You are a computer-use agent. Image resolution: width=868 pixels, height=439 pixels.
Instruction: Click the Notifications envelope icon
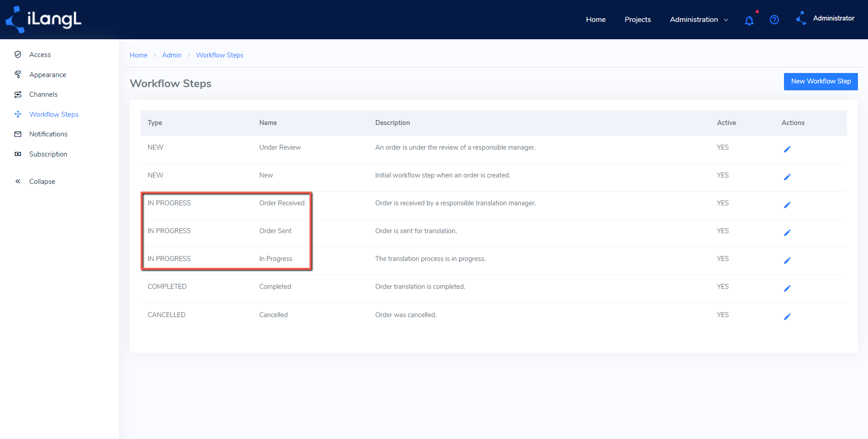pos(18,134)
